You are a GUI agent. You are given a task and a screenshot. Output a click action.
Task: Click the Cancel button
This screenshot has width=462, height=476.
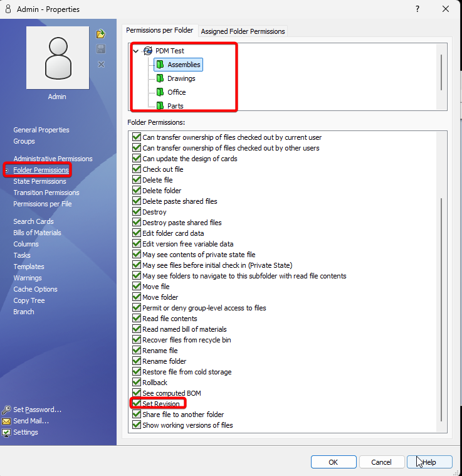pyautogui.click(x=381, y=462)
